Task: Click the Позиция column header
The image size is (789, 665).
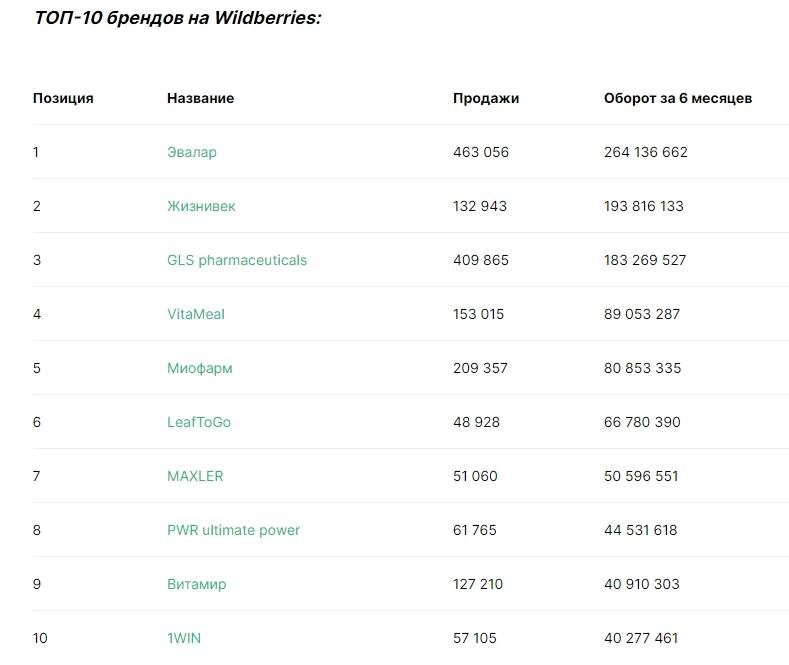Action: tap(63, 98)
